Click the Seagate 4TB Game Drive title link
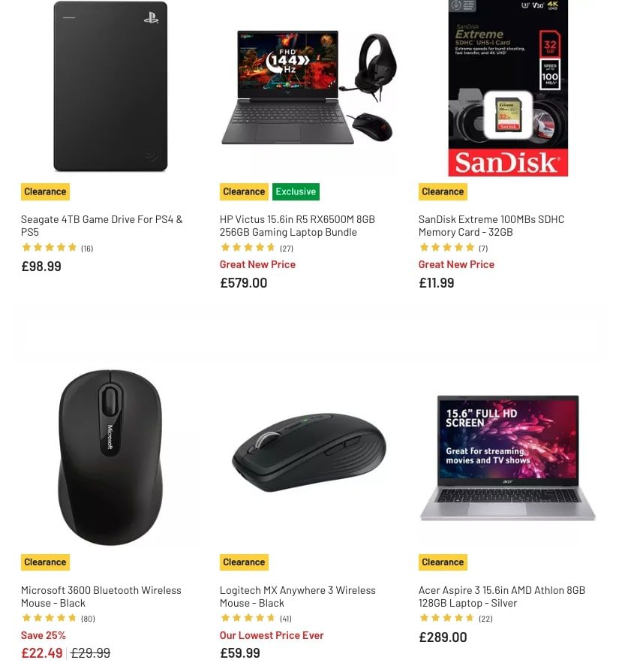Viewport: 619px width, 672px height. coord(102,225)
